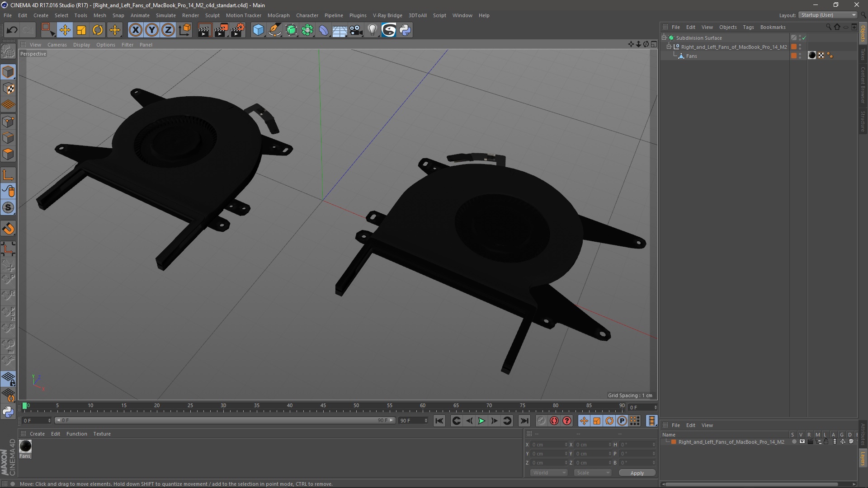The width and height of the screenshot is (868, 488).
Task: Click the timeline range slider bar
Action: (225, 421)
